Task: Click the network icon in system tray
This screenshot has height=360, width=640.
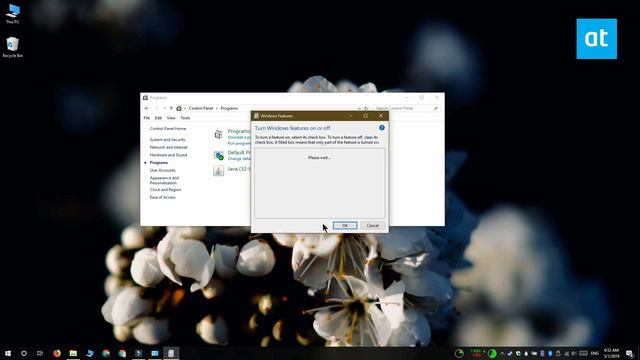Action: pyautogui.click(x=566, y=353)
